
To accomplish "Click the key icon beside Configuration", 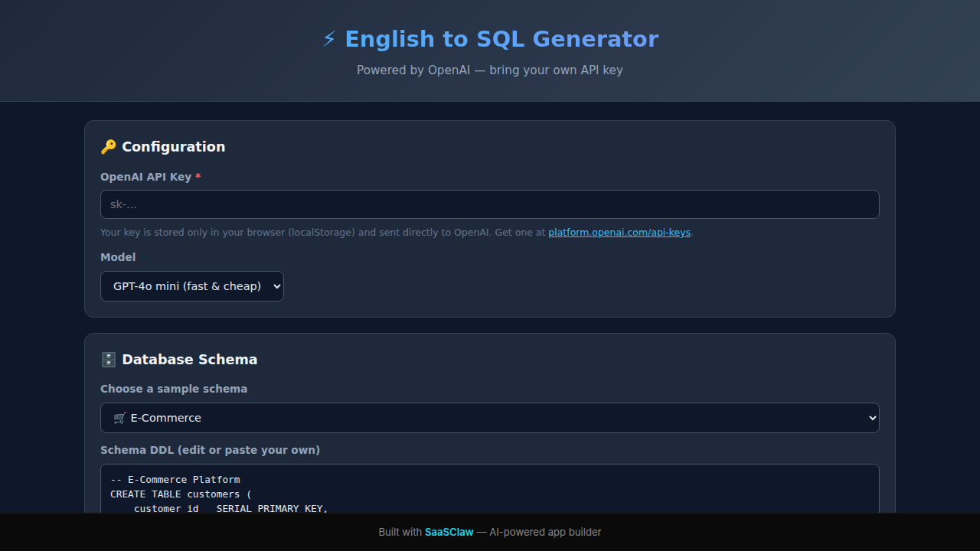I will 109,147.
